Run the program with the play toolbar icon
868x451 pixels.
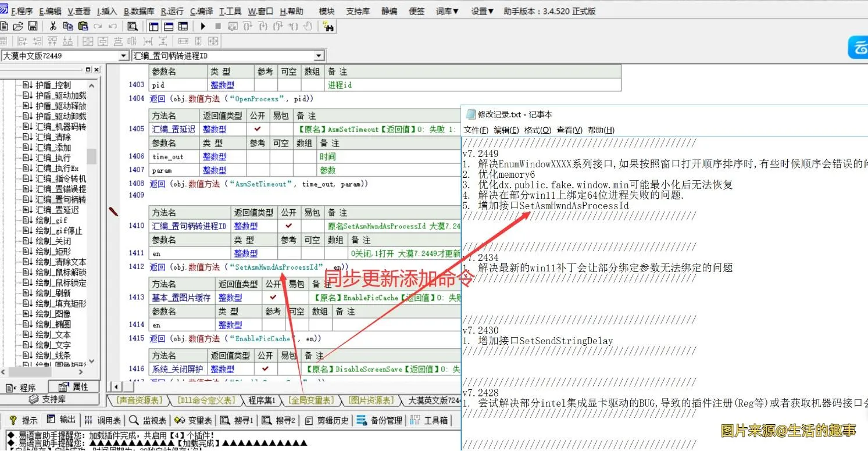click(202, 26)
